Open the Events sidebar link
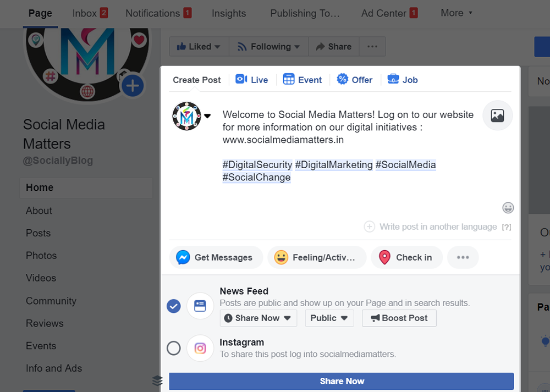The image size is (550, 392). (x=41, y=346)
